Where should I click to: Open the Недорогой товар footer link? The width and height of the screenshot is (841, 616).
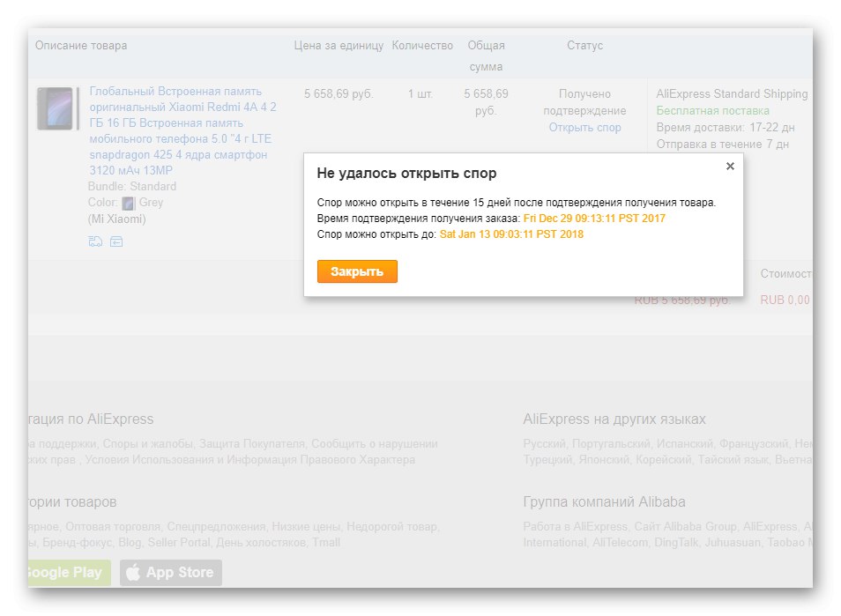click(392, 527)
